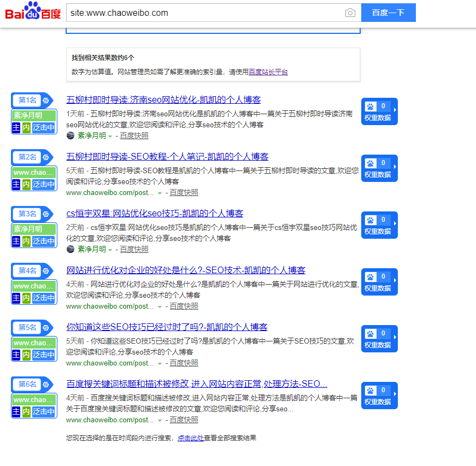Expand URL dropdown arrow in second result

point(160,193)
